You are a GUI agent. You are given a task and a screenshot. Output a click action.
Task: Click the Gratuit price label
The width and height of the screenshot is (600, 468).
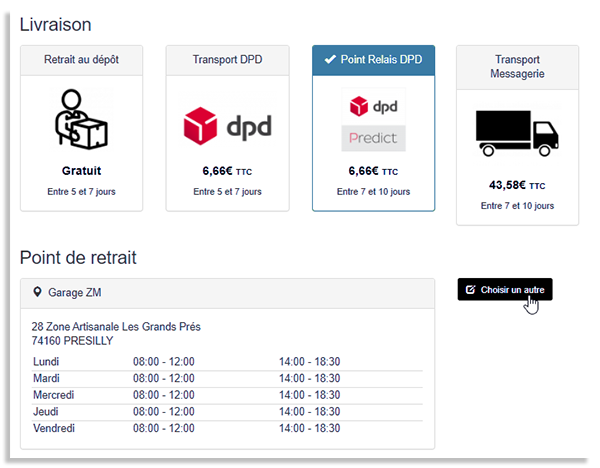81,171
